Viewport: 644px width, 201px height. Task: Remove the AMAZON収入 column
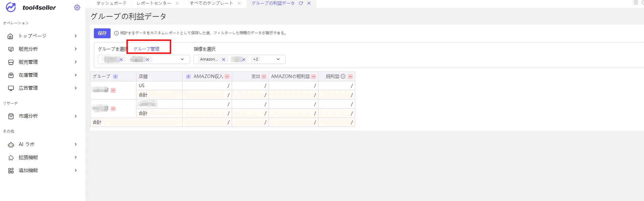coord(227,77)
